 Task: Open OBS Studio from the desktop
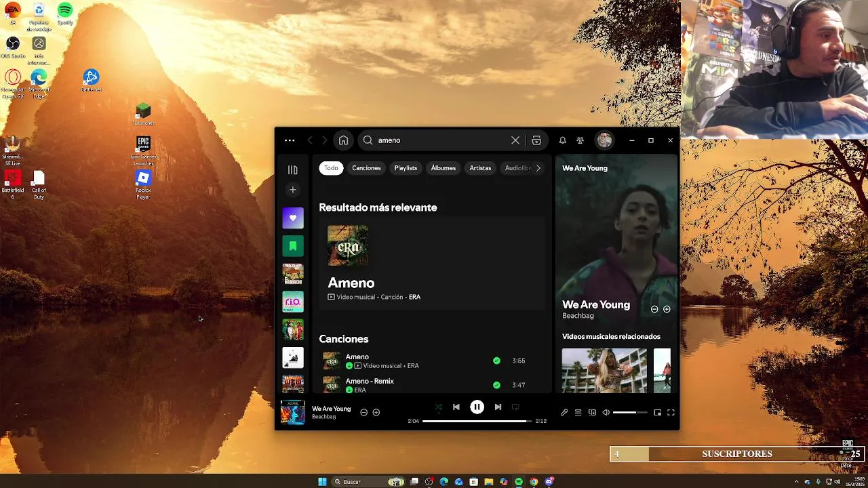coord(13,47)
